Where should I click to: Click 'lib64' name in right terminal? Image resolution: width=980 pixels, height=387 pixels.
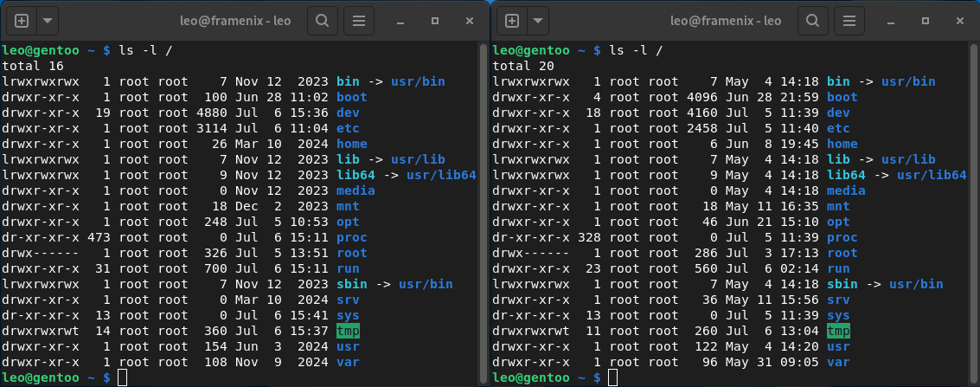(x=846, y=175)
